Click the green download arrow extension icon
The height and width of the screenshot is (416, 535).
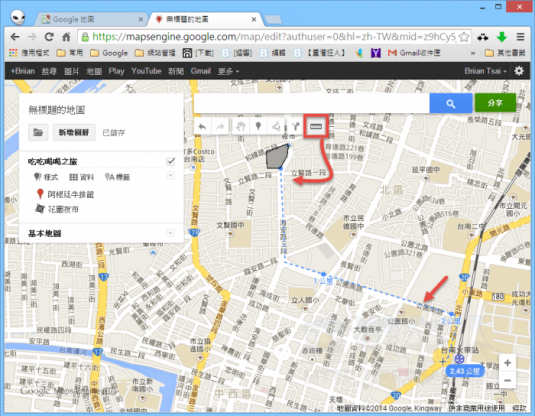[502, 37]
